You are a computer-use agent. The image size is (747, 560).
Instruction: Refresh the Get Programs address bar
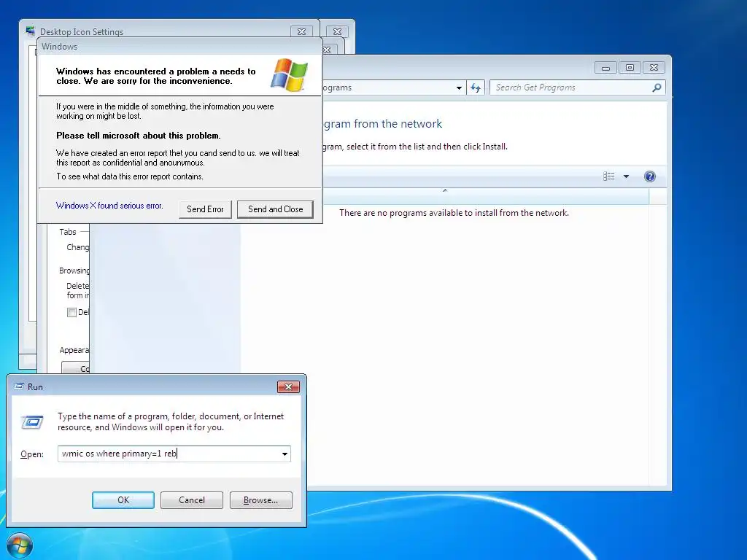(x=476, y=87)
